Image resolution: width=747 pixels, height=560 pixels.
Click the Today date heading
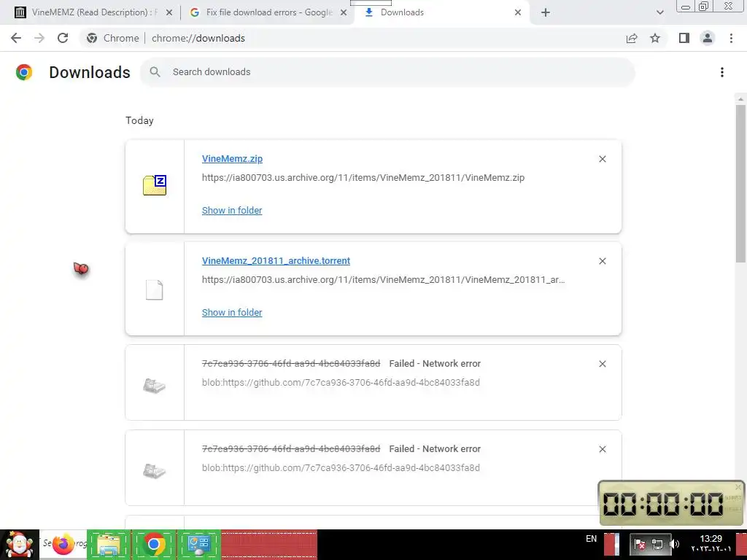[x=139, y=120]
